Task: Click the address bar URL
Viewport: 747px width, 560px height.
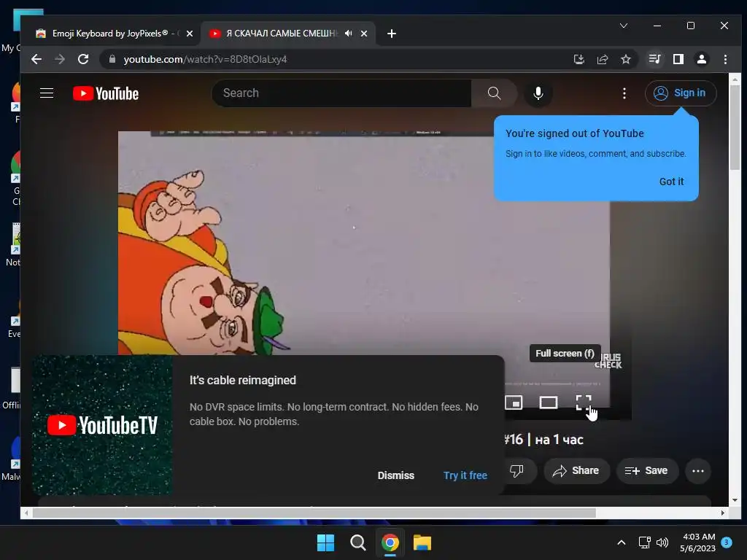Action: coord(205,59)
